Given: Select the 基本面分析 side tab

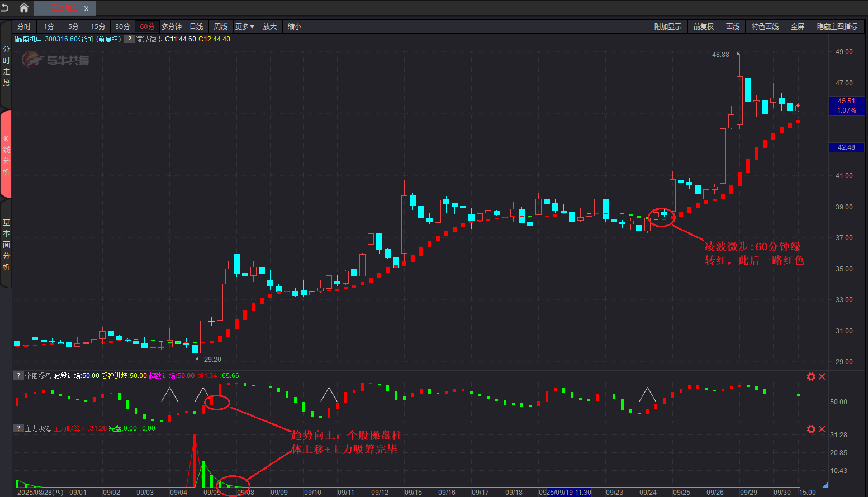Looking at the screenshot, I should 6,245.
